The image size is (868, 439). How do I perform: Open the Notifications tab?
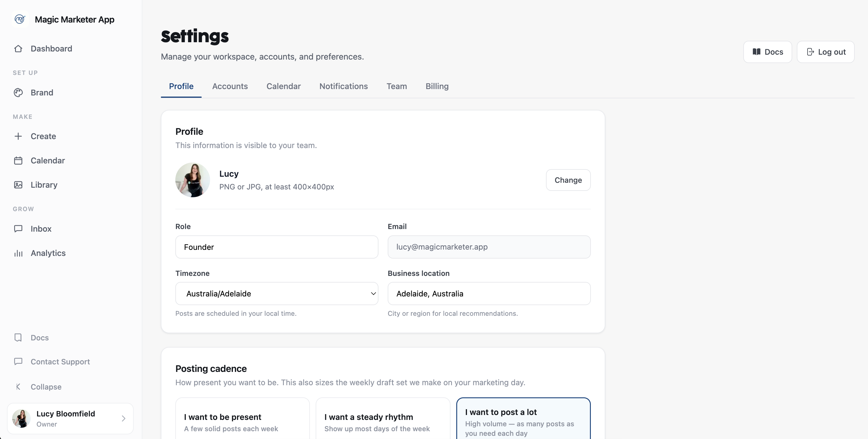coord(343,86)
